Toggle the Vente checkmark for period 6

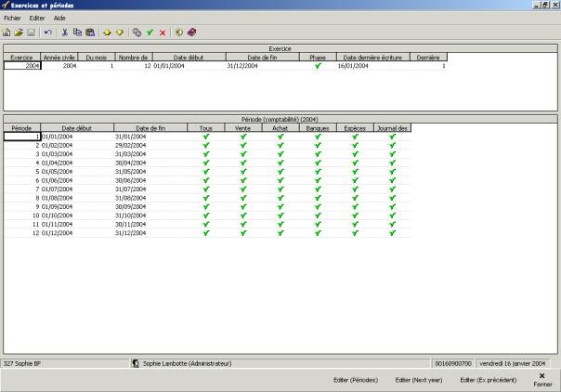point(243,180)
